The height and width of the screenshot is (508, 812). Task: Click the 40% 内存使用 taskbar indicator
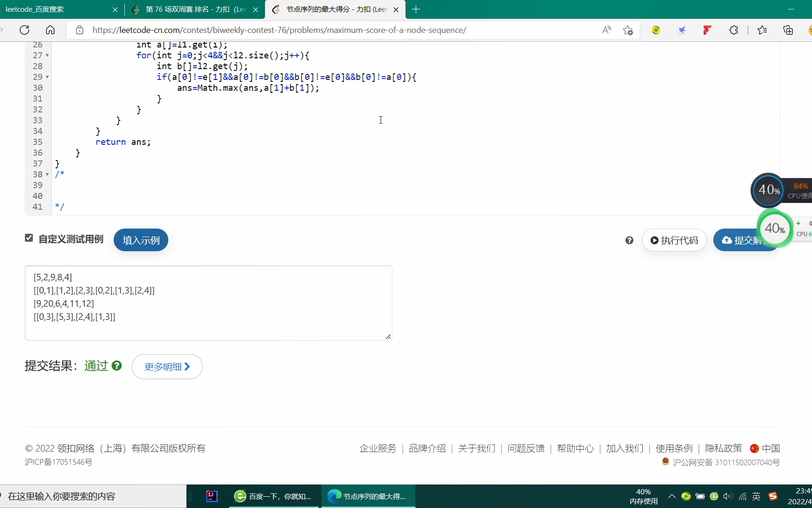tap(643, 496)
